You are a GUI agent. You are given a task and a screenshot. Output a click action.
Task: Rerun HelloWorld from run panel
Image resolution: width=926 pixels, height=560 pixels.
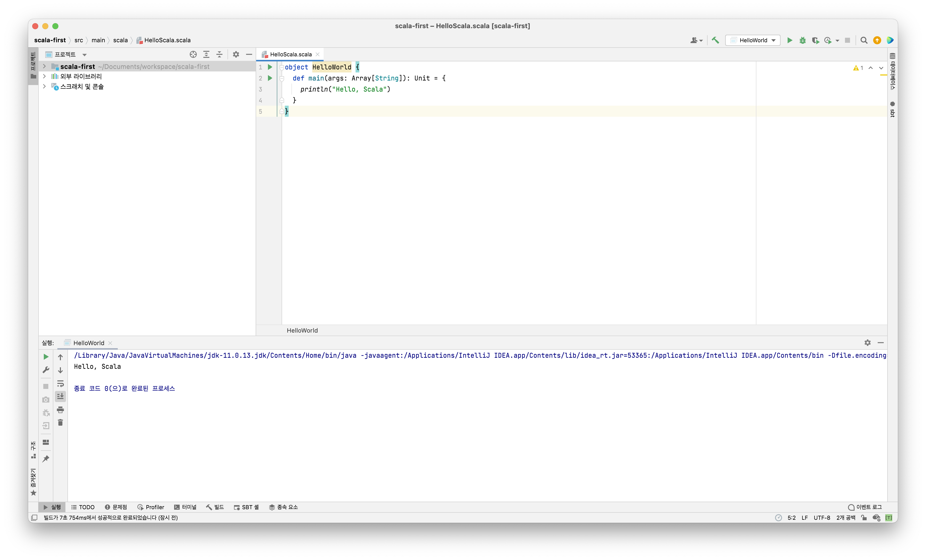[x=46, y=357]
